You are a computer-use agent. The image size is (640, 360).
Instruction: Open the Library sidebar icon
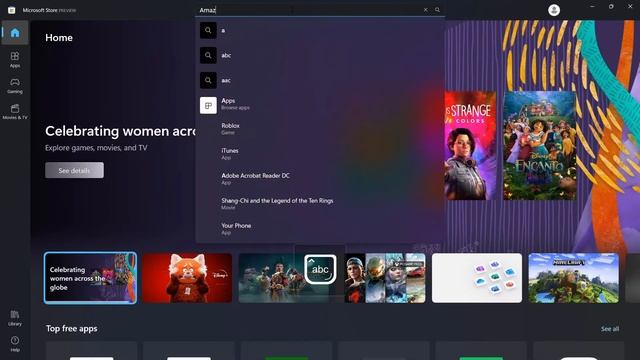(15, 318)
